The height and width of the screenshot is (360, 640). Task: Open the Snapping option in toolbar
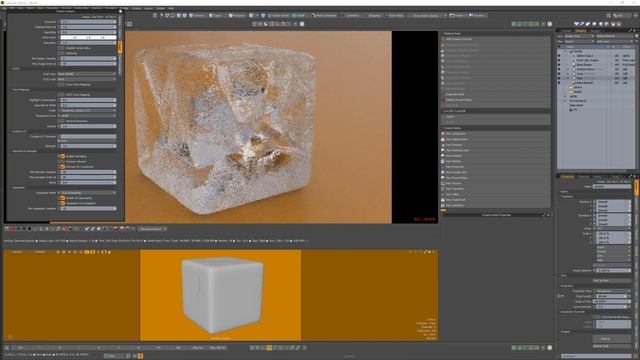pyautogui.click(x=374, y=16)
